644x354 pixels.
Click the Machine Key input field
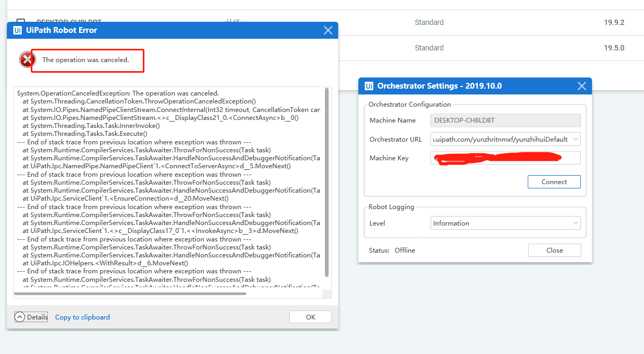[x=505, y=158]
